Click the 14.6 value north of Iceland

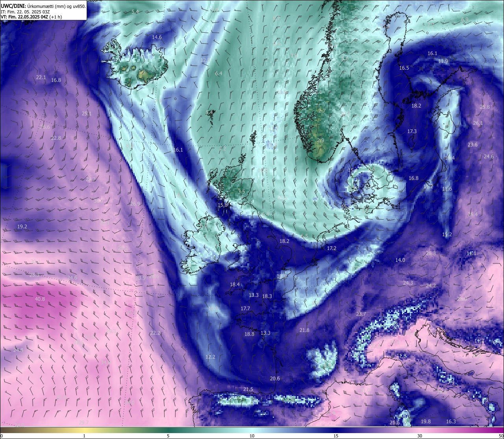(157, 37)
